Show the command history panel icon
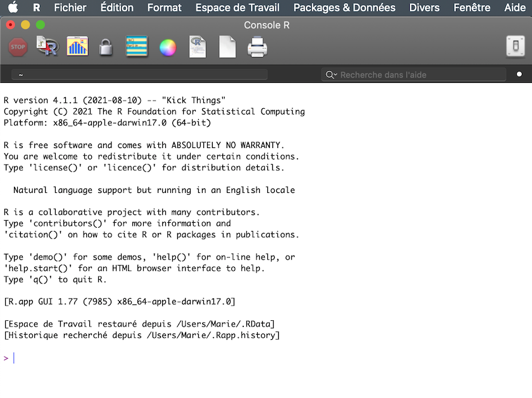532x398 pixels. click(x=137, y=47)
